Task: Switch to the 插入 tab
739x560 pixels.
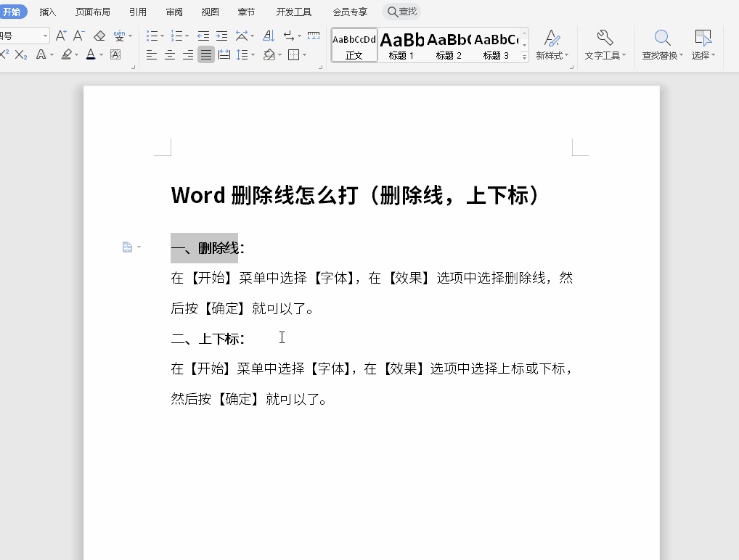Action: coord(48,12)
